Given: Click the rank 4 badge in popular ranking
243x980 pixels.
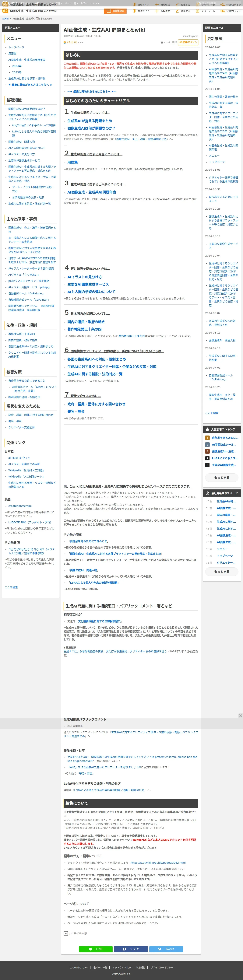Looking at the screenshot, I should tap(207, 458).
